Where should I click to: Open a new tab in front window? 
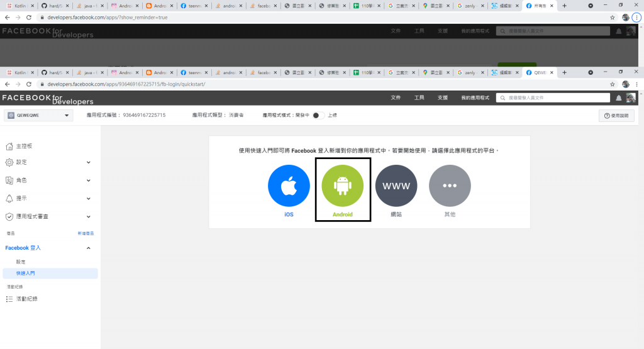coord(564,73)
